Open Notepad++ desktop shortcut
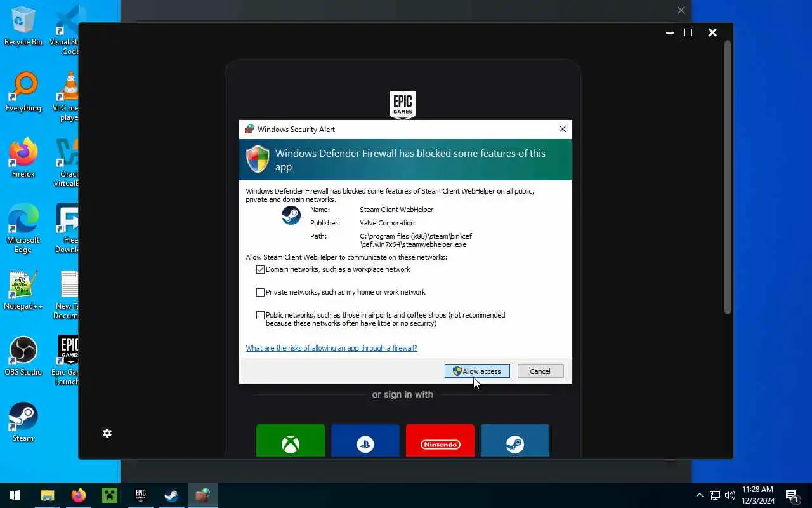Viewport: 812px width, 508px height. point(23,290)
